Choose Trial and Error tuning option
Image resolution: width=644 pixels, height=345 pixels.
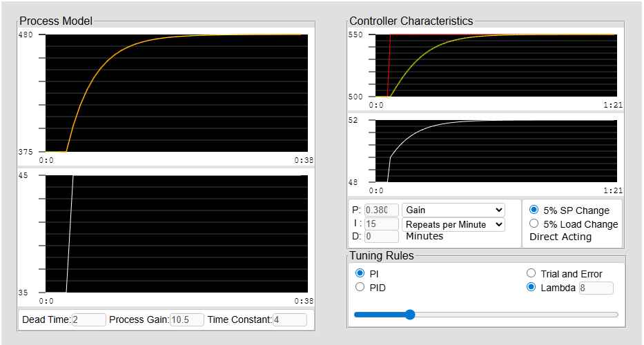(531, 273)
